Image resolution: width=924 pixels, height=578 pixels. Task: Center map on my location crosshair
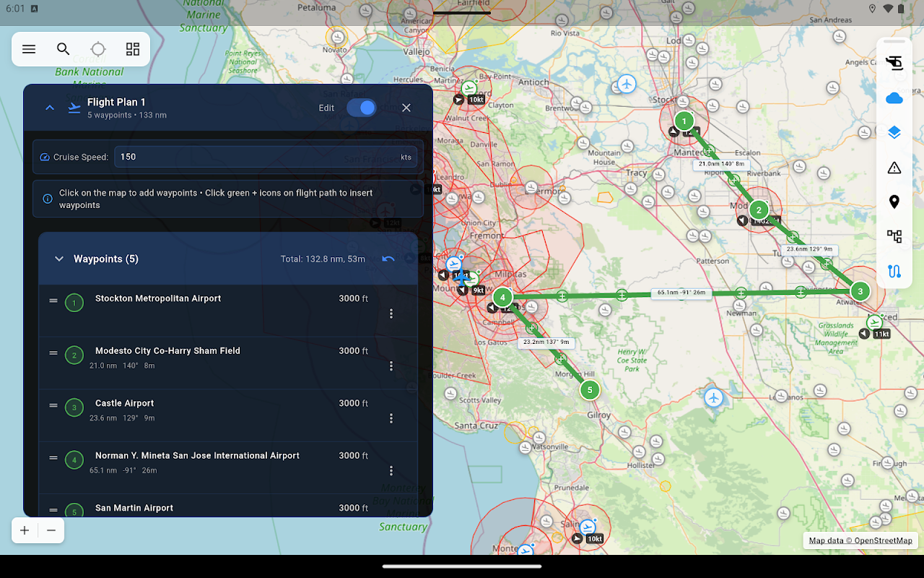(98, 49)
